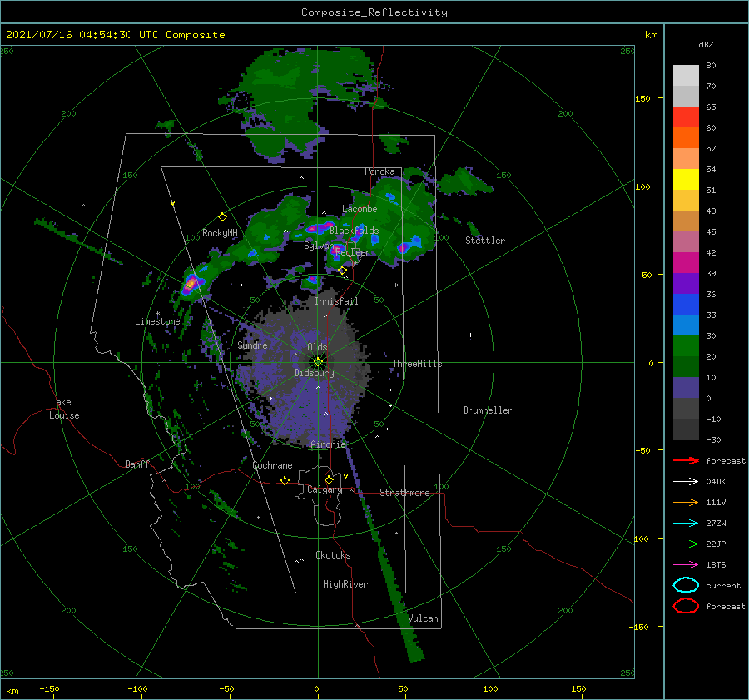This screenshot has width=749, height=700.
Task: Click the orange 111V arrow in legend
Action: point(686,502)
